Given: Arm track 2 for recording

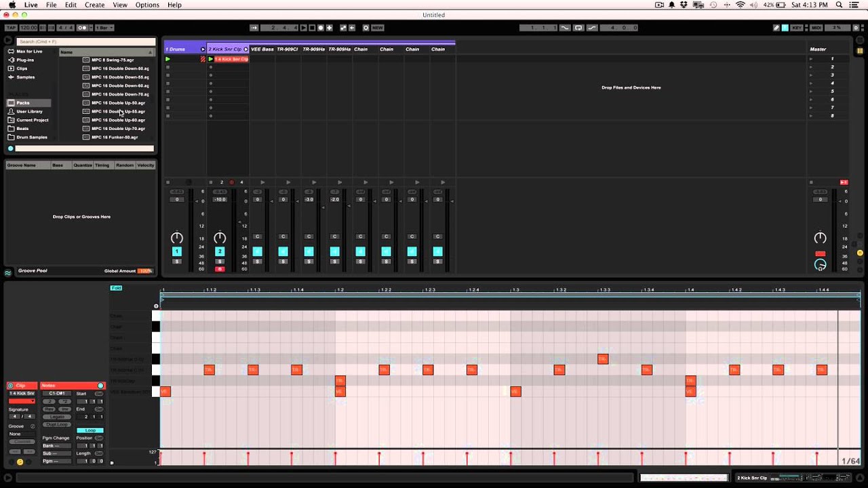Looking at the screenshot, I should click(220, 269).
